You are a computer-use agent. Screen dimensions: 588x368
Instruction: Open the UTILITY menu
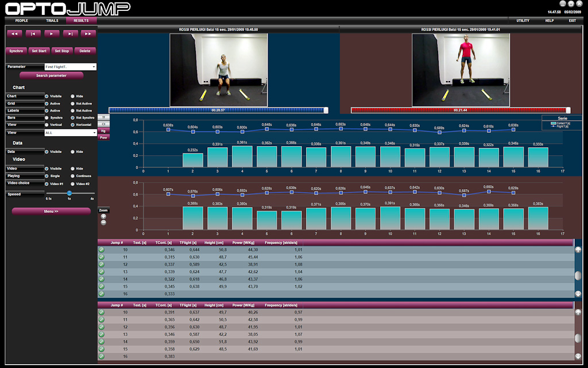point(523,21)
